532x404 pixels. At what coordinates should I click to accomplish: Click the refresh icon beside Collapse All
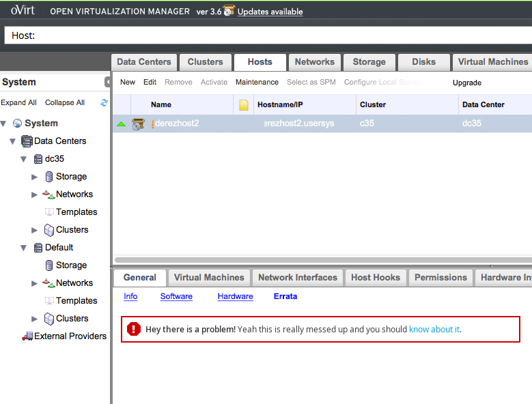click(x=104, y=102)
